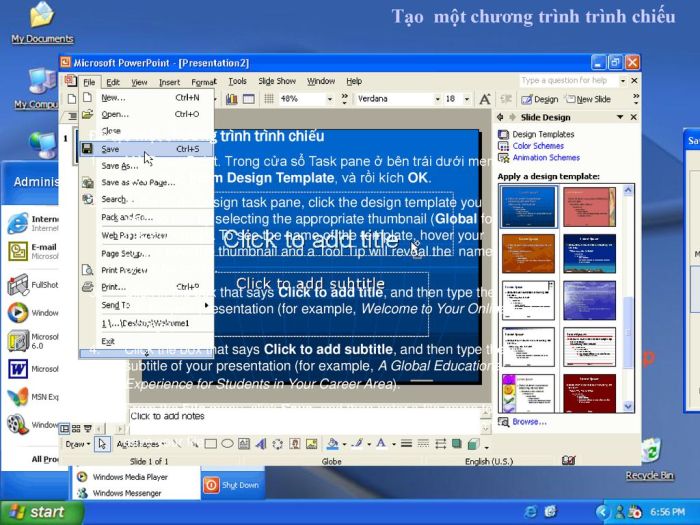Open the Insert menu

point(169,82)
